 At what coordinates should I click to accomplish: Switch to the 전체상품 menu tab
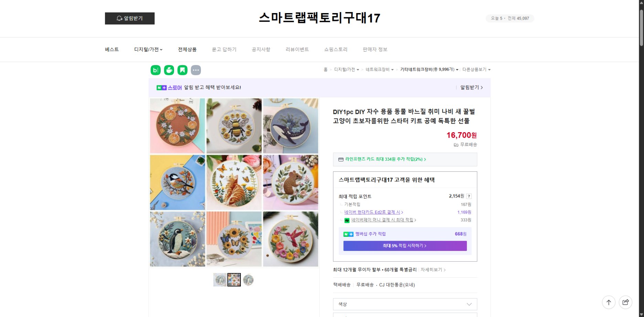tap(187, 49)
